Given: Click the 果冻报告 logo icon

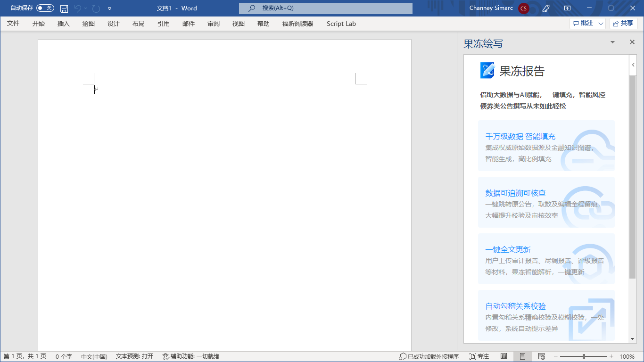Looking at the screenshot, I should pyautogui.click(x=487, y=70).
